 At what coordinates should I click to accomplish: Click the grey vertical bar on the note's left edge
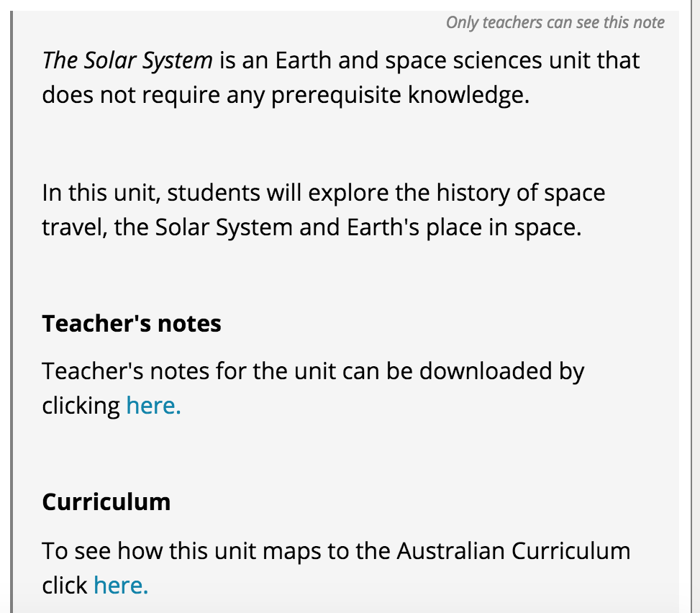pyautogui.click(x=12, y=312)
